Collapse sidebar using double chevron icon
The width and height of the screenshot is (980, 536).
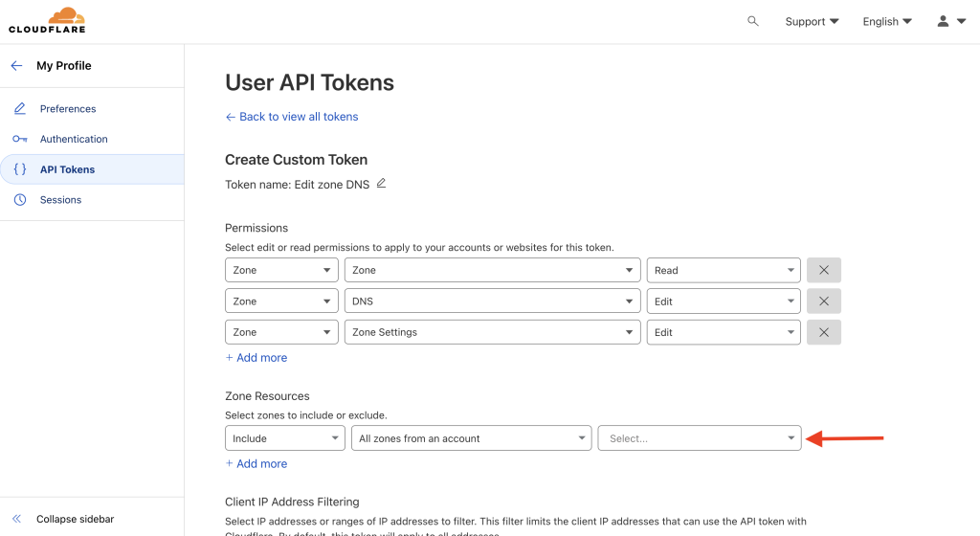[16, 519]
